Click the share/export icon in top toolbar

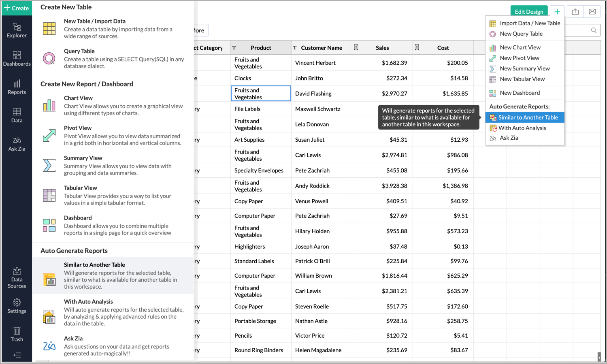point(575,12)
